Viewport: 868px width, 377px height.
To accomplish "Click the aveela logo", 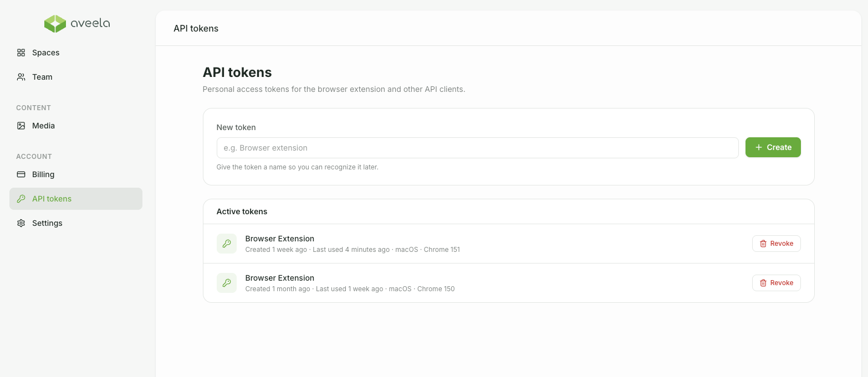I will point(76,23).
